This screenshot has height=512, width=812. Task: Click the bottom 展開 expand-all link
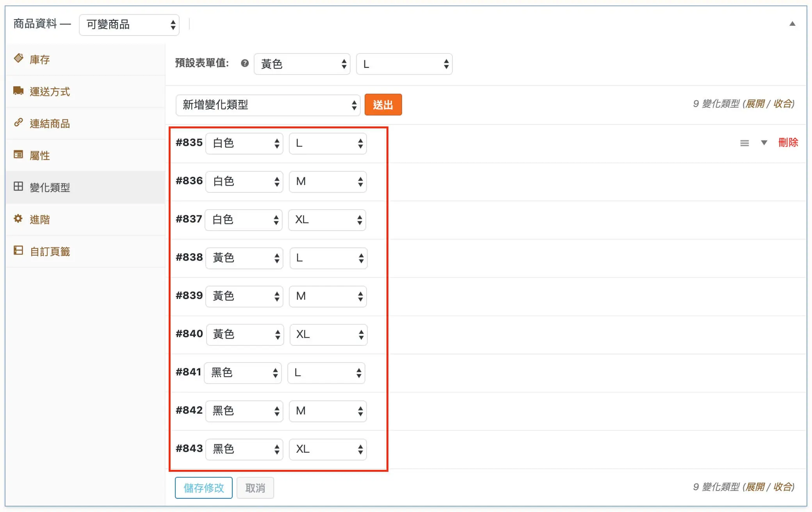[755, 487]
